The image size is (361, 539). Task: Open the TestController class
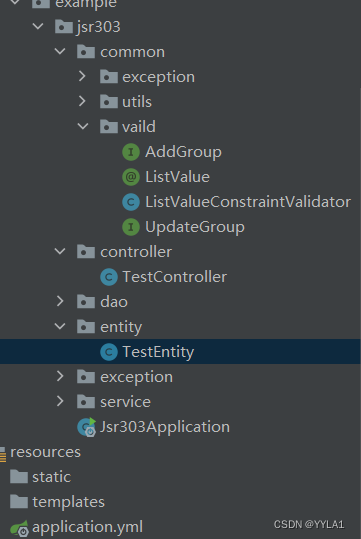(175, 277)
